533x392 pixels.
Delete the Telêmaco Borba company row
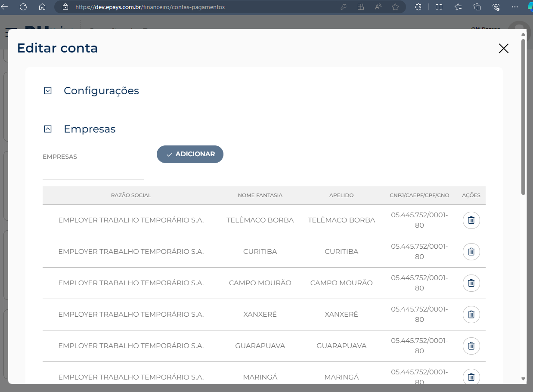(x=471, y=220)
